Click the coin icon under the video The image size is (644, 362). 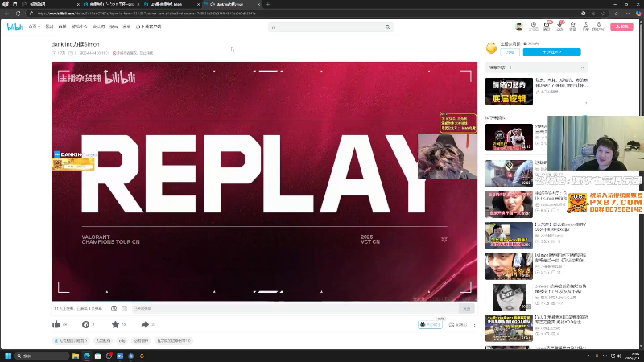[85, 325]
